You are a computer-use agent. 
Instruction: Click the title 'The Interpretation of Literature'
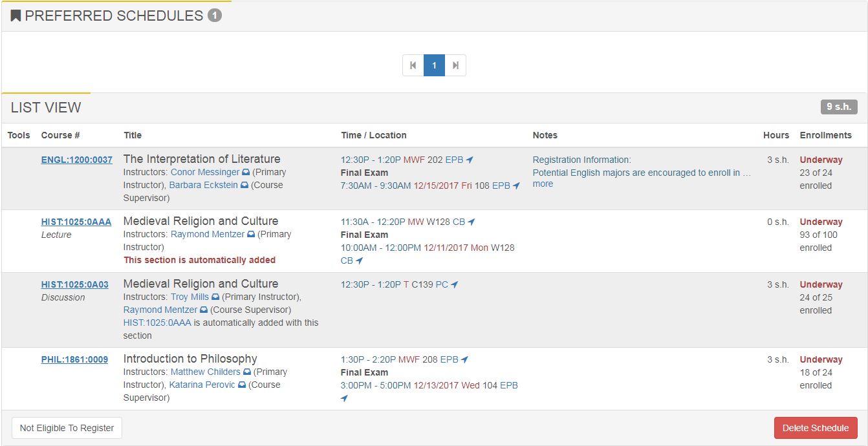pyautogui.click(x=202, y=159)
